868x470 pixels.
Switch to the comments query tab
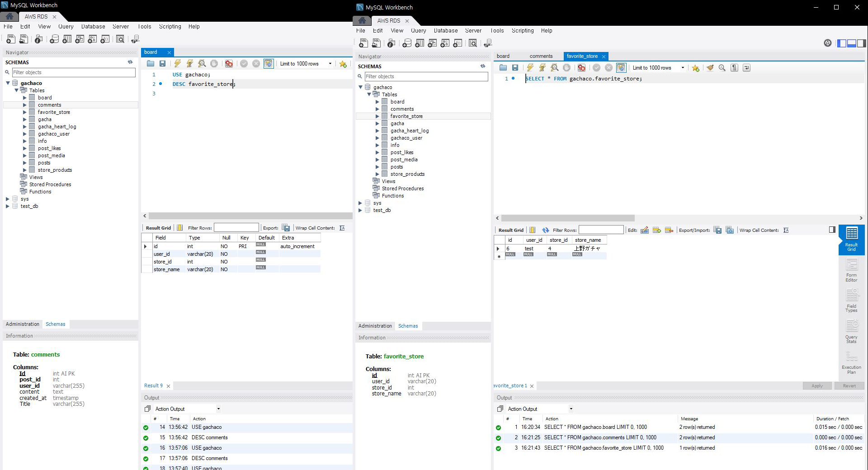click(x=541, y=56)
